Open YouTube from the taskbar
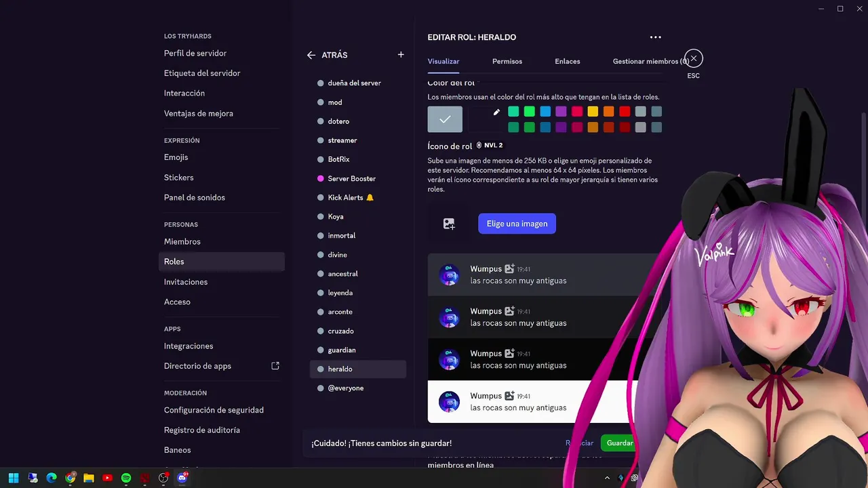Viewport: 868px width, 488px height. pos(107,478)
